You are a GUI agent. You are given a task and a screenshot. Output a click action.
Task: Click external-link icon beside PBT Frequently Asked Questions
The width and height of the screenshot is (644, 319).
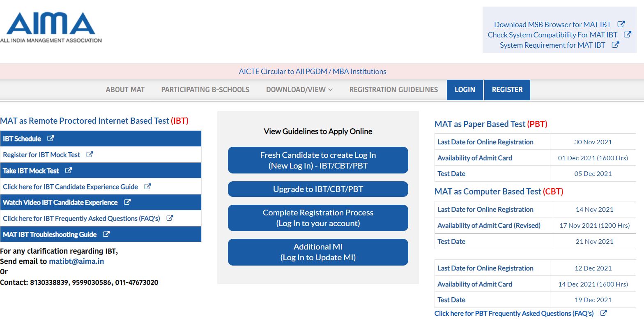tap(603, 313)
